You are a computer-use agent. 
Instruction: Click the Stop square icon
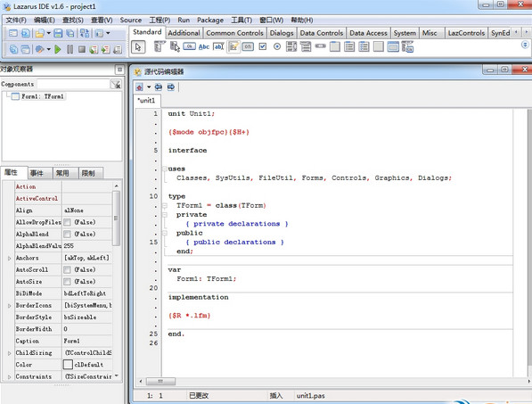(x=81, y=50)
